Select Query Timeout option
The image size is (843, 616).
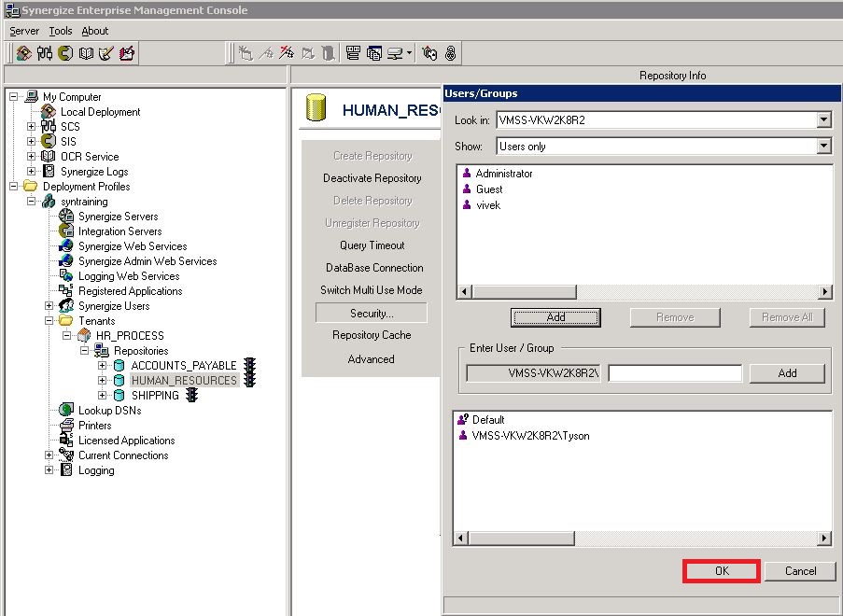[372, 245]
